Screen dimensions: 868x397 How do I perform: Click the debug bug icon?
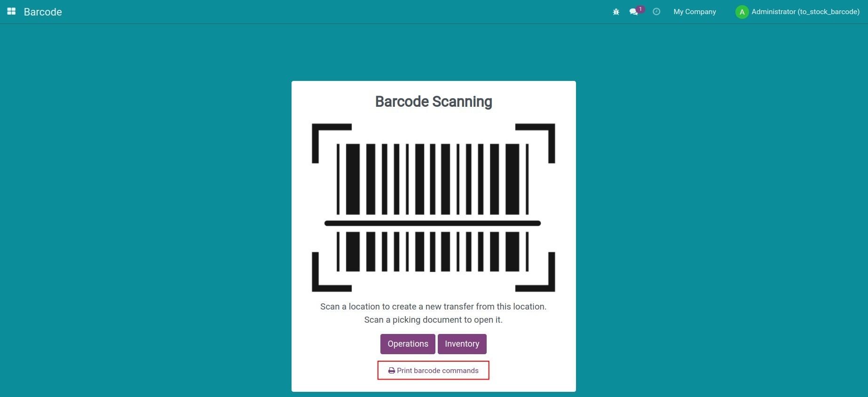pyautogui.click(x=616, y=12)
